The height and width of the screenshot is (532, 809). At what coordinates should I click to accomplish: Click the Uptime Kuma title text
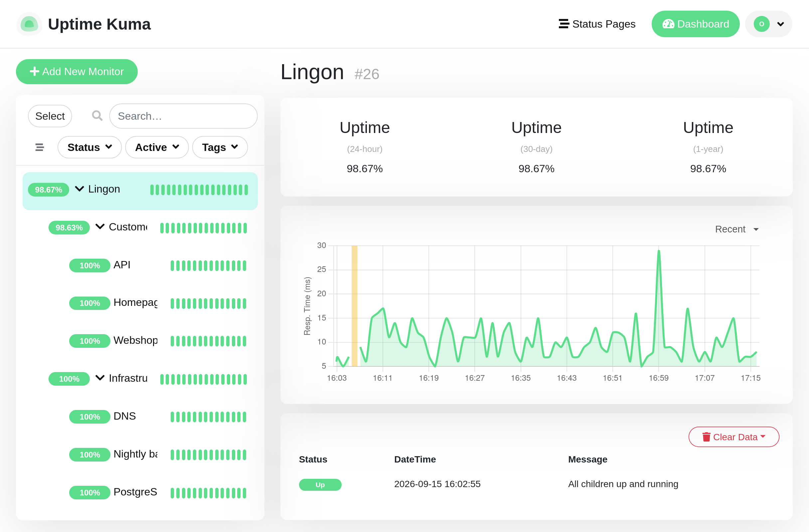[x=99, y=24]
